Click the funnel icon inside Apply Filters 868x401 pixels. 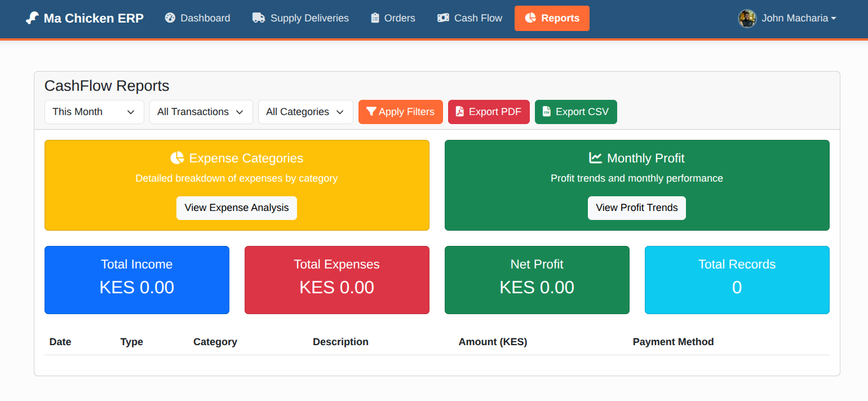click(371, 112)
